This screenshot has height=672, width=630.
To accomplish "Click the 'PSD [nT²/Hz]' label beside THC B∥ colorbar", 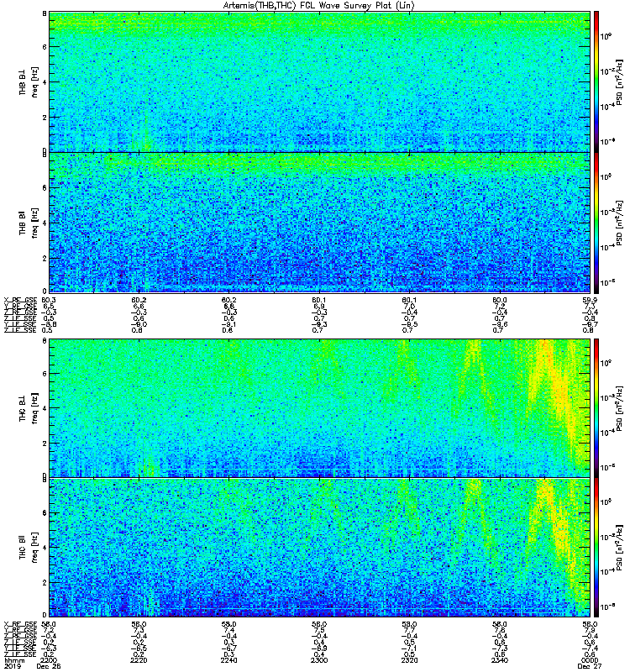I will point(619,548).
